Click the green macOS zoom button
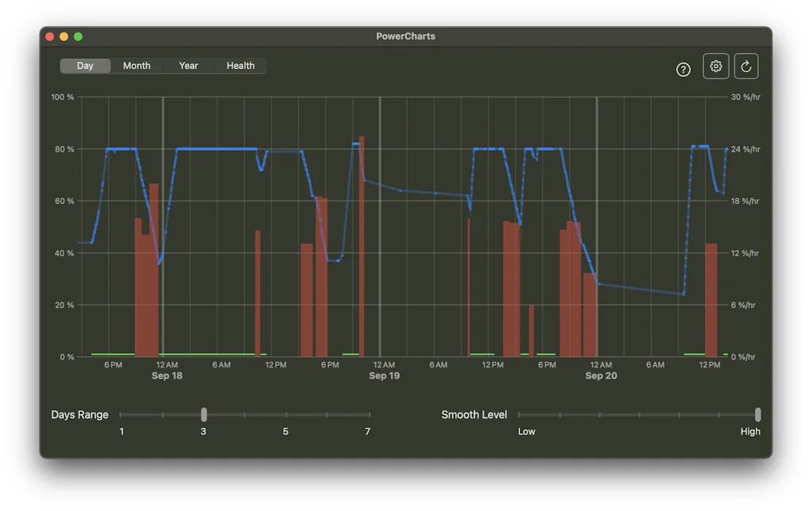This screenshot has width=812, height=511. click(78, 36)
